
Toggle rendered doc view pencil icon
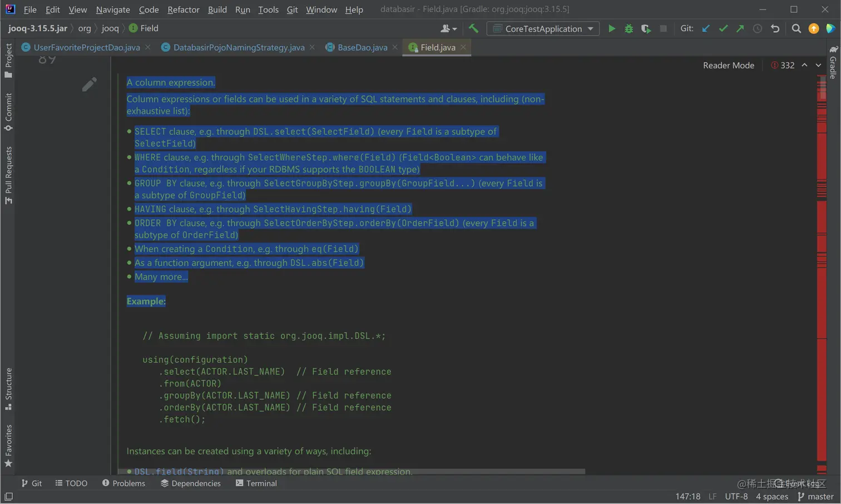tap(89, 84)
